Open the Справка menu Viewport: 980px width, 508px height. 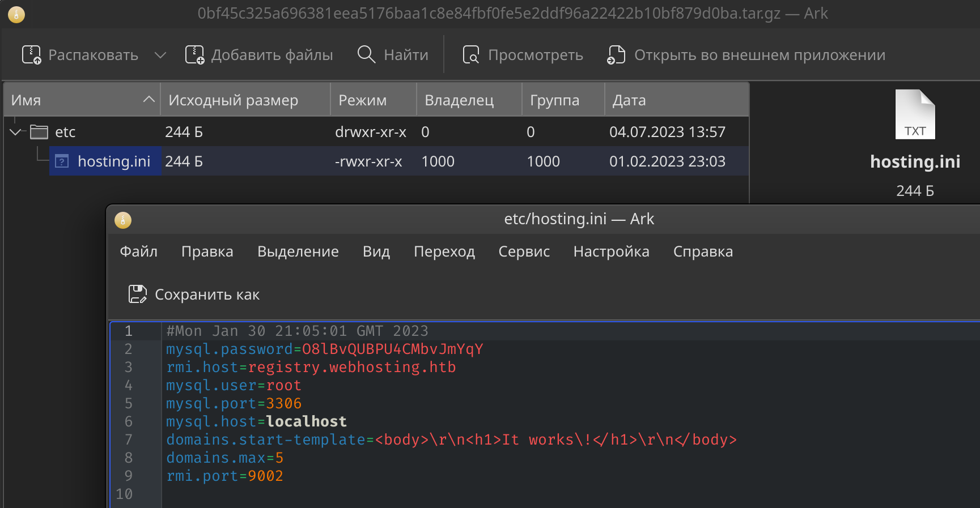[x=703, y=251]
